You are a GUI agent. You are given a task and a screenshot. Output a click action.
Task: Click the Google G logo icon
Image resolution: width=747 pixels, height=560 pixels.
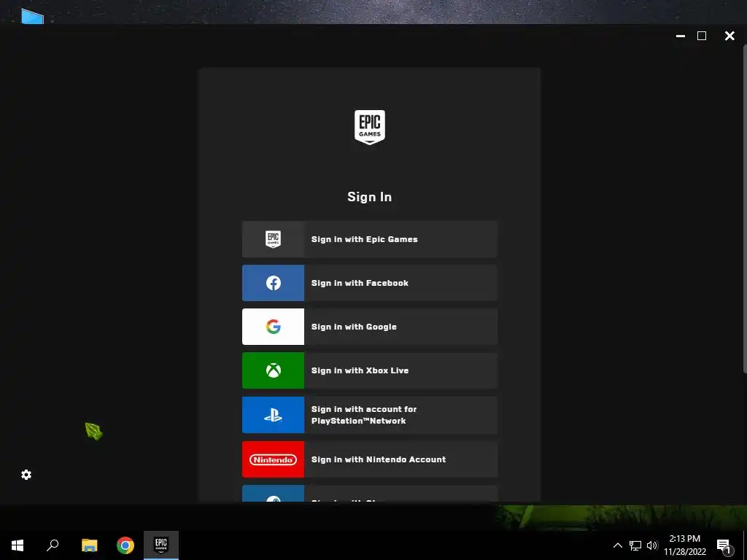pos(273,327)
